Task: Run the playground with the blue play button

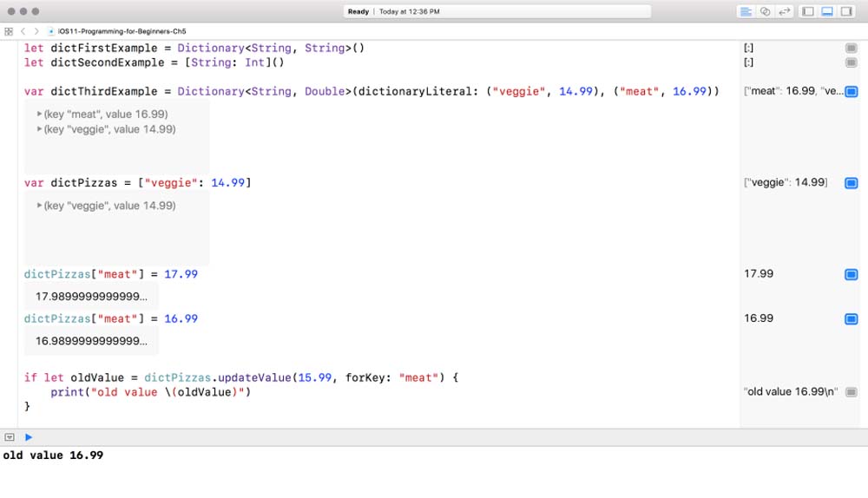Action: pos(29,437)
